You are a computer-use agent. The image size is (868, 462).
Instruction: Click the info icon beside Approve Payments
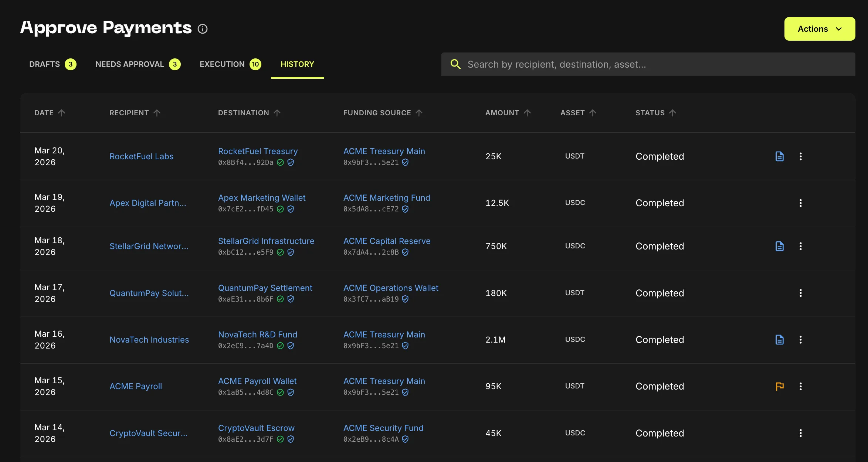[x=203, y=29]
